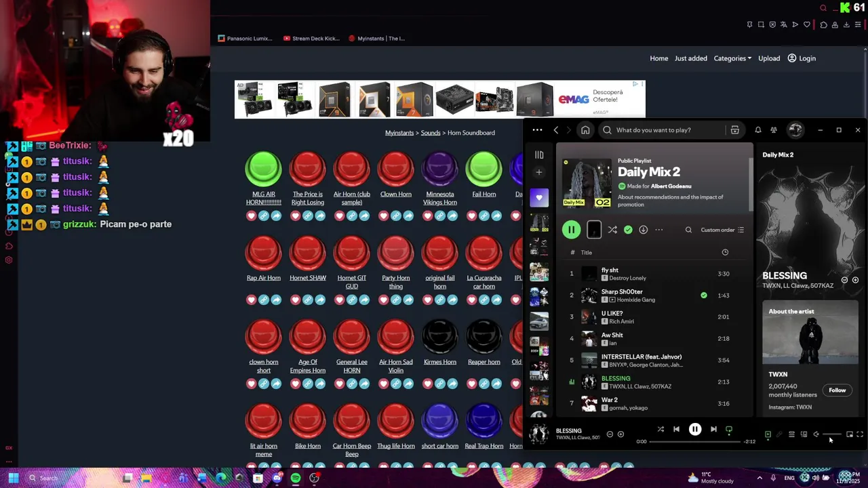868x488 pixels.
Task: Share the Fail Horn sound
Action: [x=496, y=216]
